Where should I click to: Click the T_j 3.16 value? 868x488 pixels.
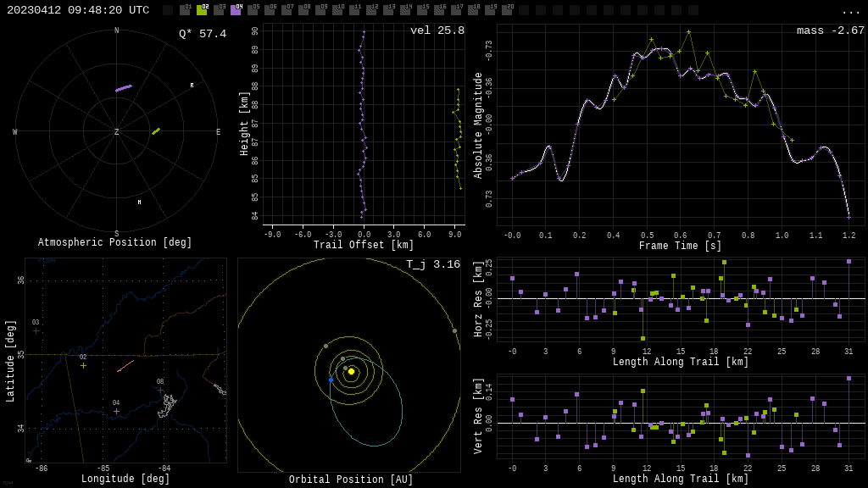[x=433, y=264]
